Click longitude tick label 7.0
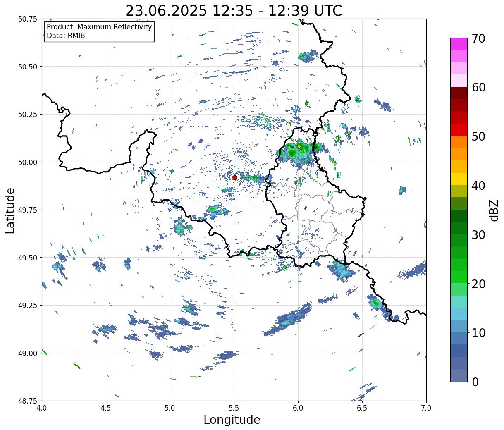Viewport: 504px width, 430px height. coord(426,408)
